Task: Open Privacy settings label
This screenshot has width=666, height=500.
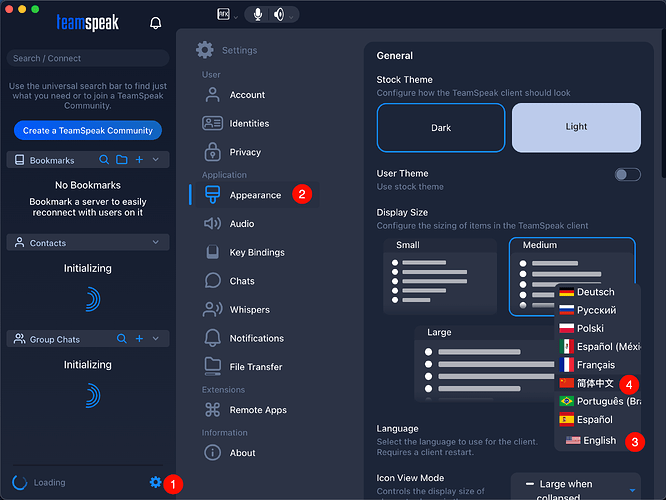Action: click(x=245, y=152)
